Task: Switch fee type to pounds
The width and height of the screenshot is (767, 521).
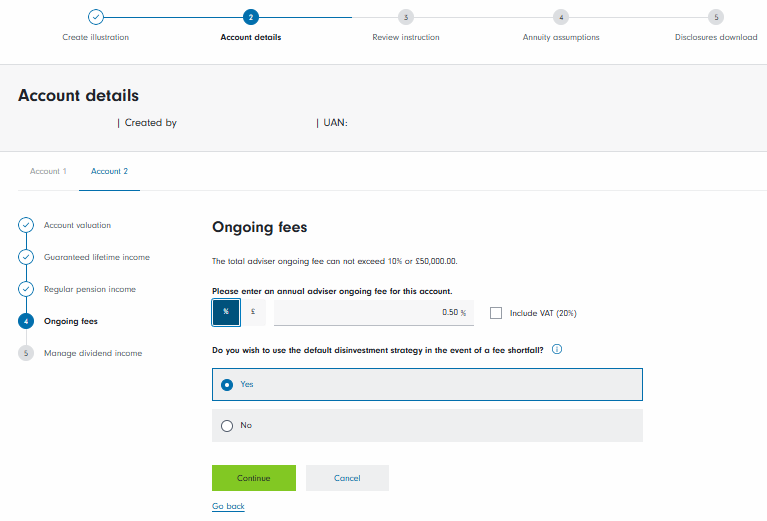Action: point(253,312)
